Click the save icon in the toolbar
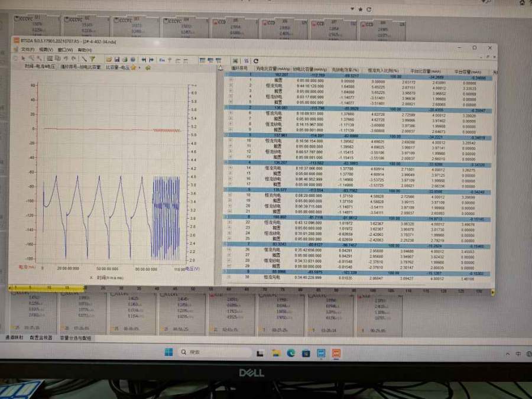532x399 pixels. [116, 60]
